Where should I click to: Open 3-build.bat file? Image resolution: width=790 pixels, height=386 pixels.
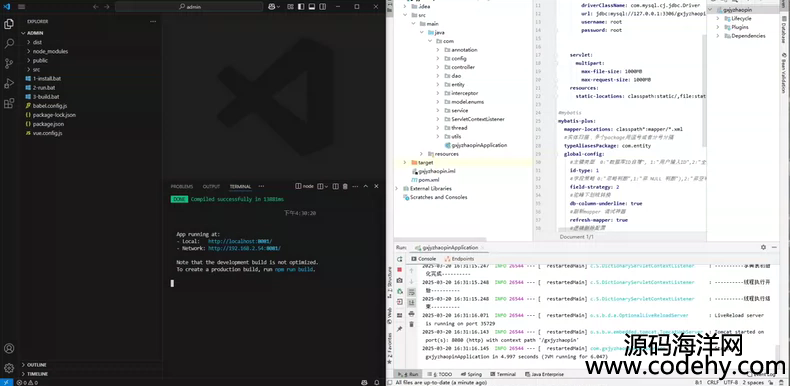click(46, 97)
